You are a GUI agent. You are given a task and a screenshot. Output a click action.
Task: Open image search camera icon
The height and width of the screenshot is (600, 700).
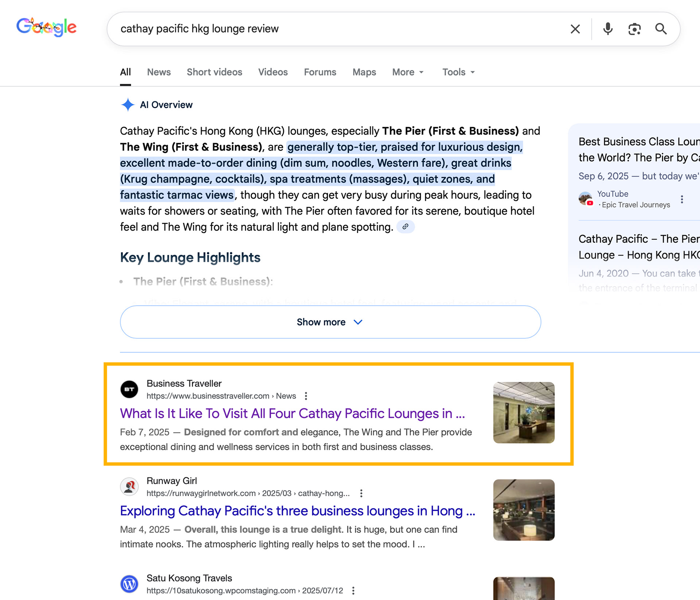click(634, 29)
